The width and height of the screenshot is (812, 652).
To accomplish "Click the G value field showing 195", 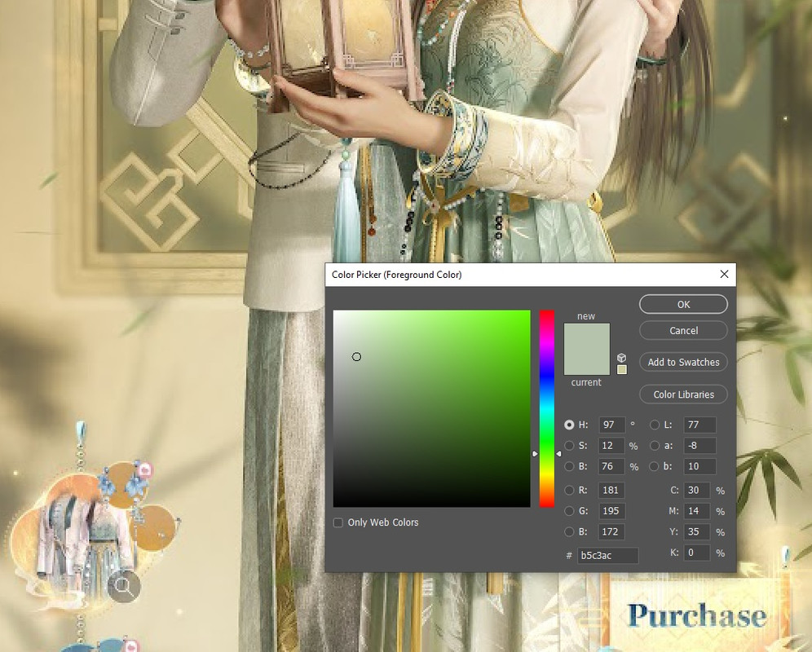I will tap(611, 511).
